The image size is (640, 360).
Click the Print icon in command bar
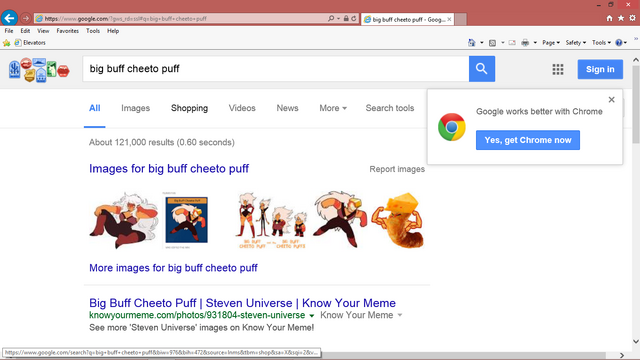(x=525, y=42)
